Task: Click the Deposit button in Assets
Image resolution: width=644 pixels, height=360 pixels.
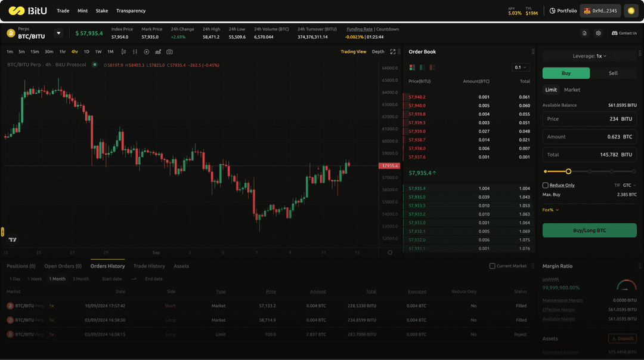Action: click(x=623, y=338)
